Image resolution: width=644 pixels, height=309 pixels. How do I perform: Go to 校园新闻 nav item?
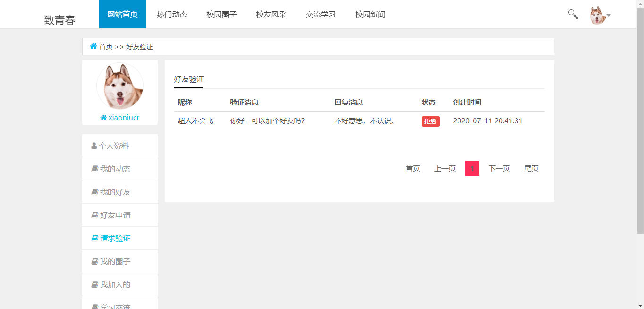(370, 14)
